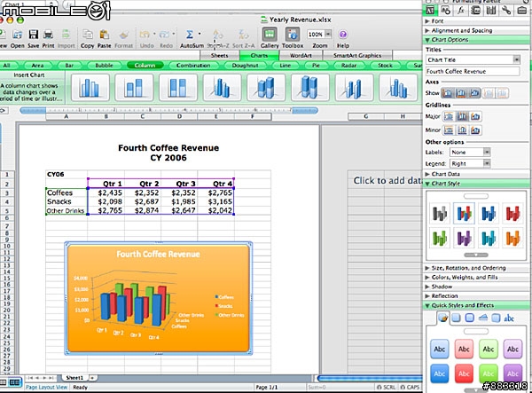The image size is (532, 393).
Task: Open the Labels dropdown showing None
Action: coord(470,152)
